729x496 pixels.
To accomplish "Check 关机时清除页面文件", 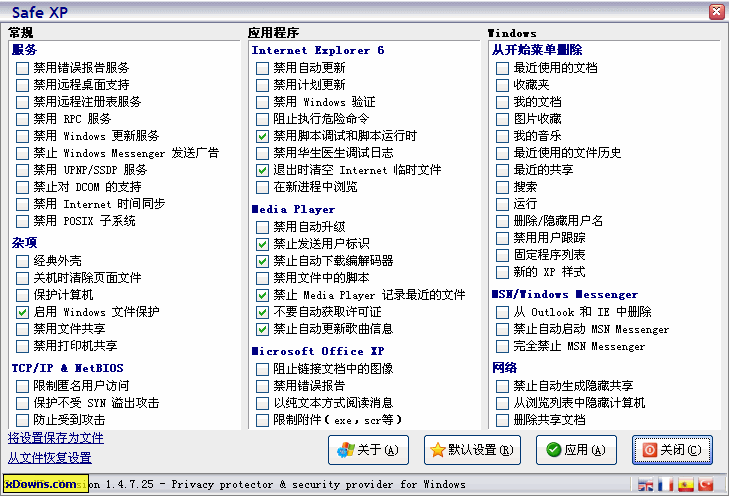I will pos(22,278).
